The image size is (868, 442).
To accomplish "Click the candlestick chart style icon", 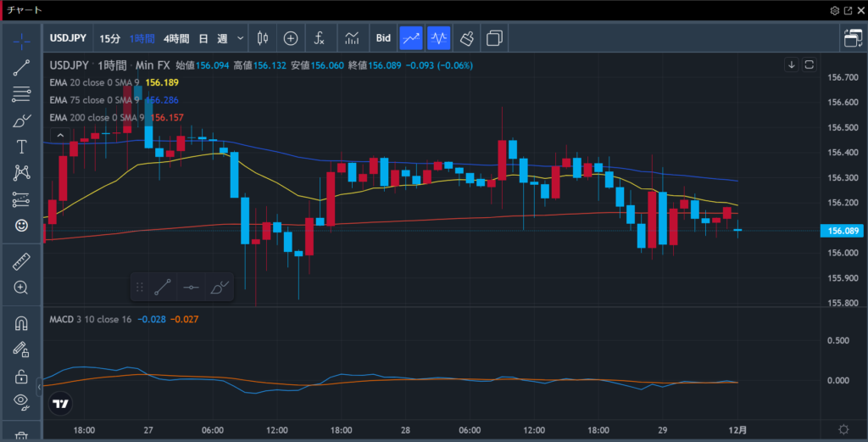I will pos(261,38).
